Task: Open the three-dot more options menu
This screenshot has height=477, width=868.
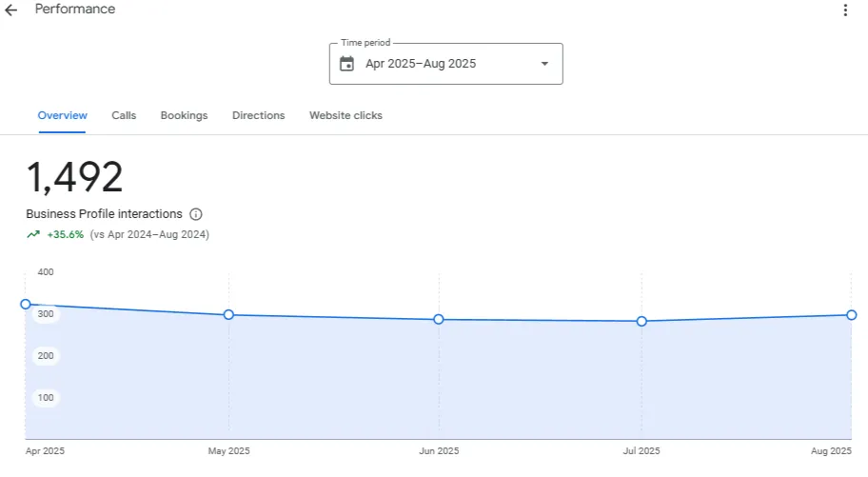Action: click(845, 10)
